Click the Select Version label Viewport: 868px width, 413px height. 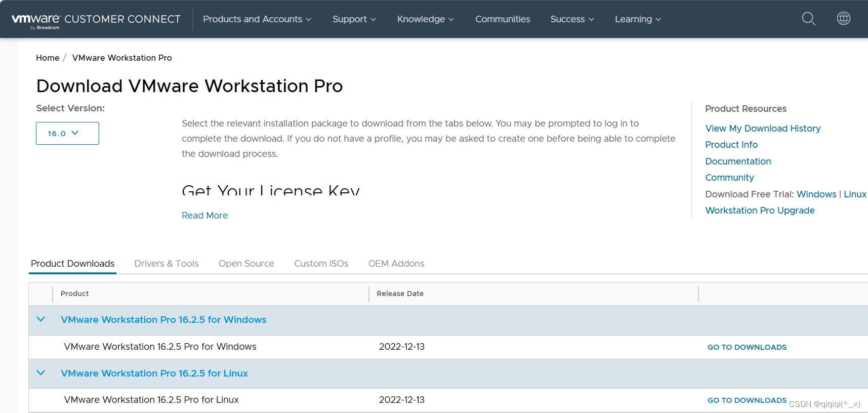point(70,108)
